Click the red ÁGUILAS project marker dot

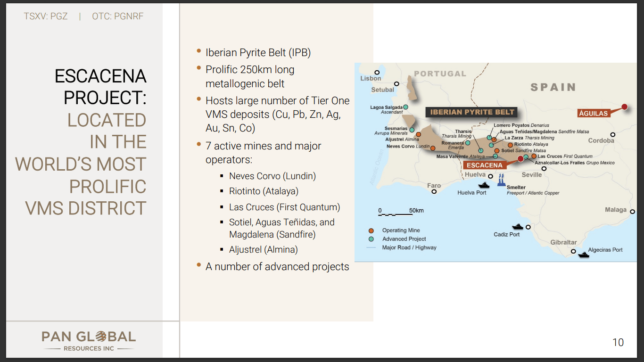pos(624,107)
